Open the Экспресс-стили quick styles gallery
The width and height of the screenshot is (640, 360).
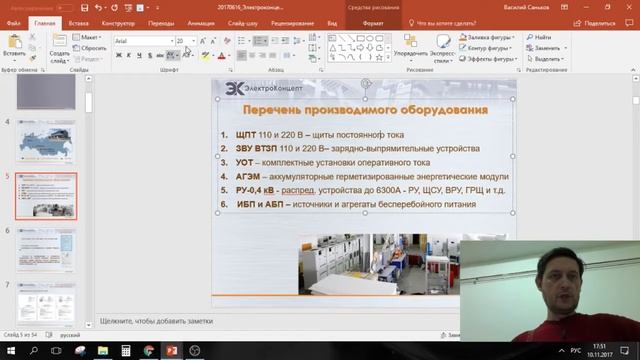click(442, 48)
